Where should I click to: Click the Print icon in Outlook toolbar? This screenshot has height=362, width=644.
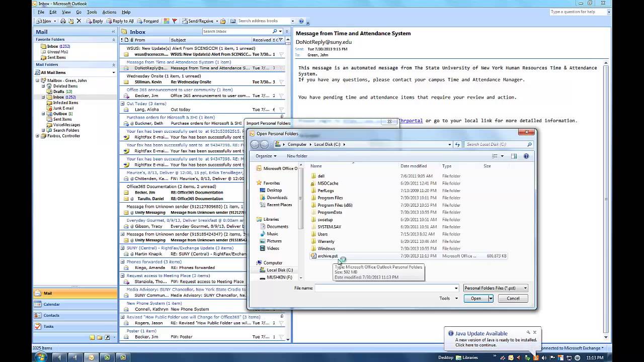click(x=63, y=21)
